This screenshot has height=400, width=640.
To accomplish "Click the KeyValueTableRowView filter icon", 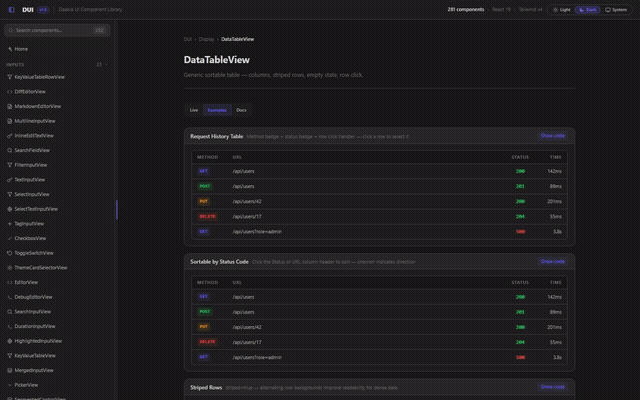I will (x=9, y=77).
